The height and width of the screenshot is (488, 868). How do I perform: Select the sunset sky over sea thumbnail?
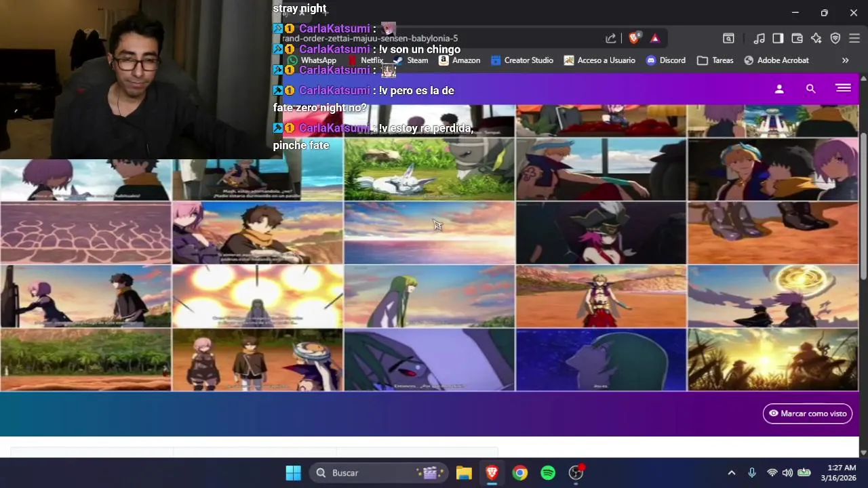click(429, 233)
